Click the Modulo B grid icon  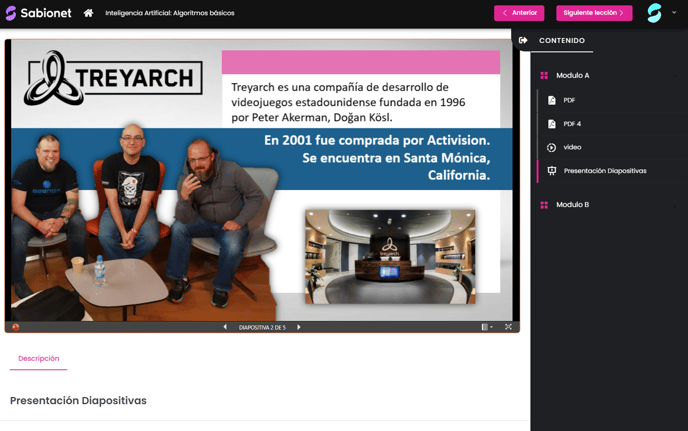[544, 205]
